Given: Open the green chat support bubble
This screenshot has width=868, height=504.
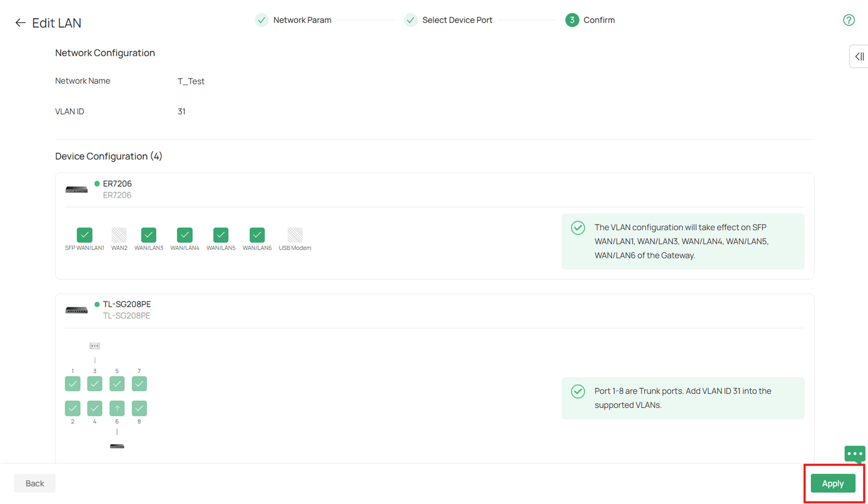Looking at the screenshot, I should tap(855, 454).
